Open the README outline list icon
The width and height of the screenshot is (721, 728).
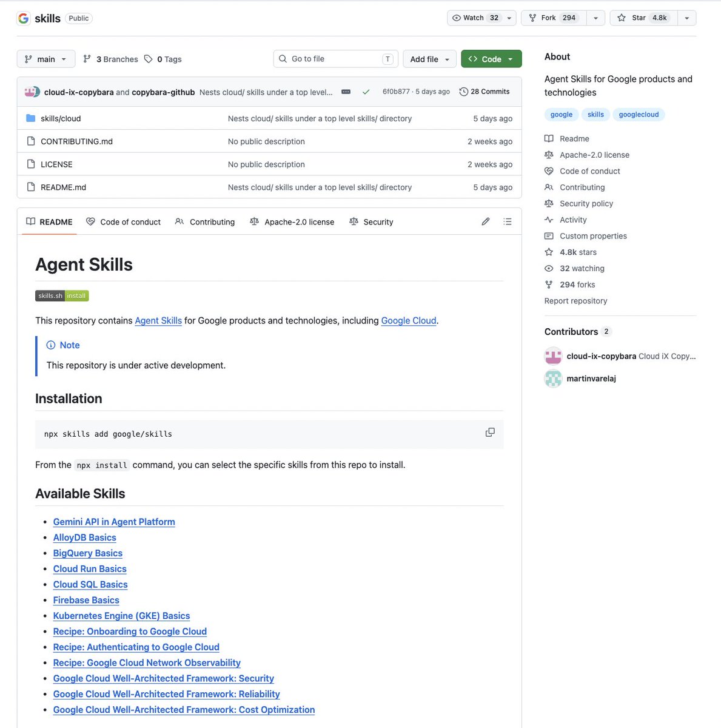click(x=508, y=222)
